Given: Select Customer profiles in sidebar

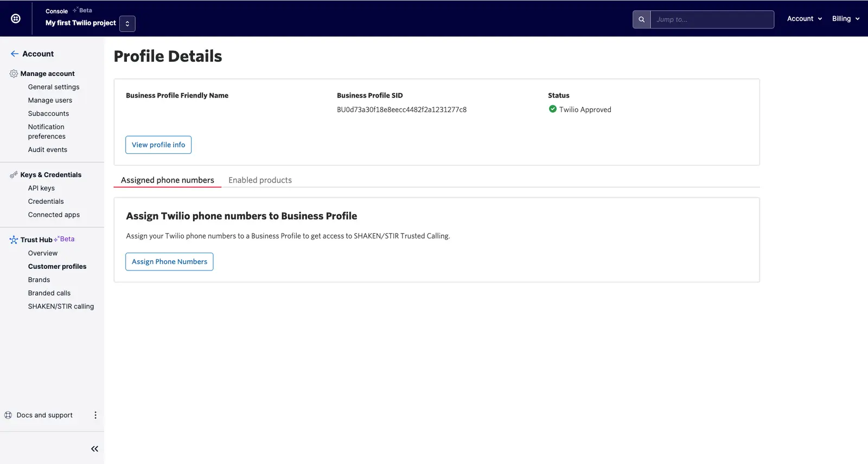Looking at the screenshot, I should point(57,266).
